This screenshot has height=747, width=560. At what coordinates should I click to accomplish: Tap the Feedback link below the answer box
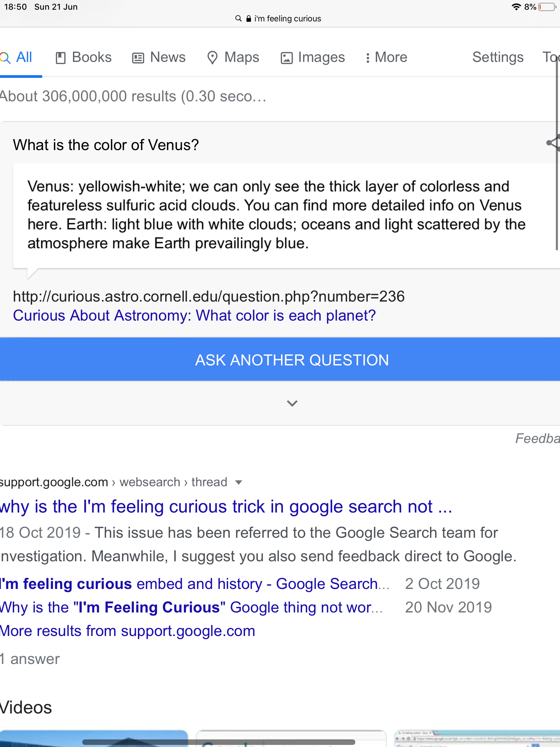[537, 439]
